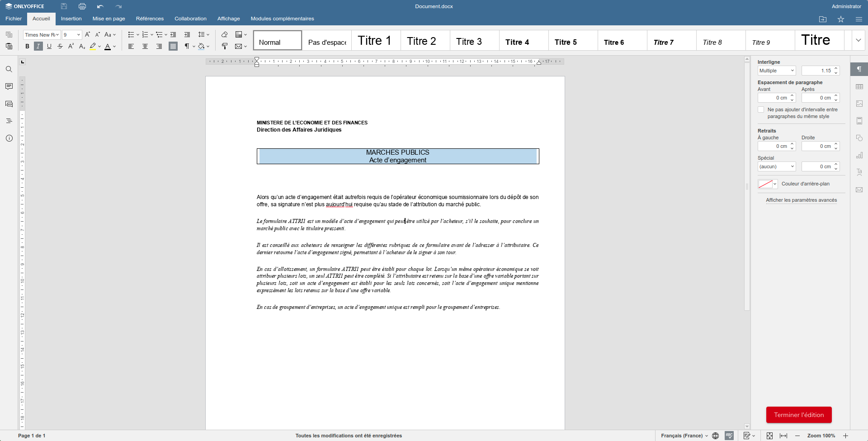
Task: Open the Fichier menu
Action: pos(14,19)
